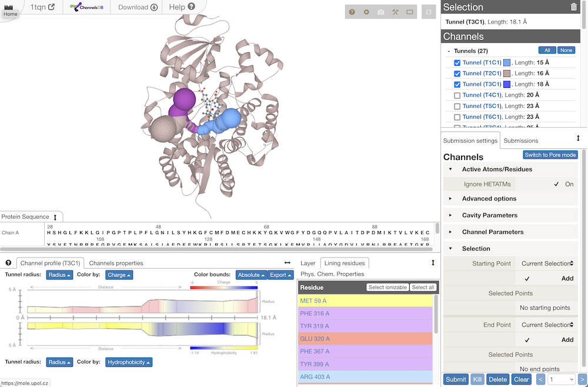Open the Export dropdown menu
588x387 pixels.
(x=282, y=275)
